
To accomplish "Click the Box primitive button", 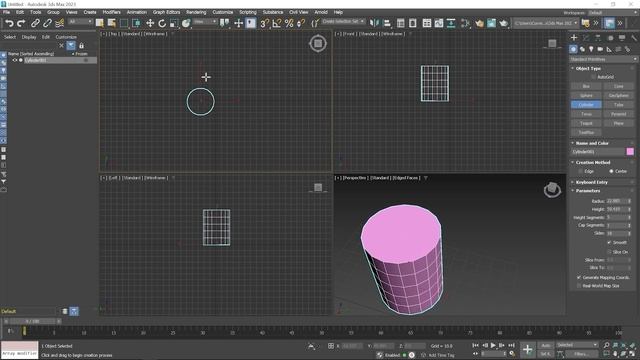I will [586, 86].
